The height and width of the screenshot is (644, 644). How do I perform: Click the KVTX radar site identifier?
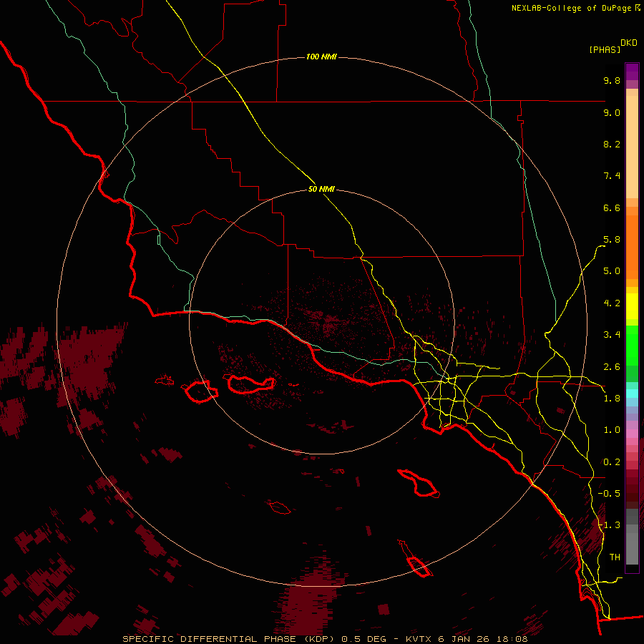pyautogui.click(x=419, y=639)
